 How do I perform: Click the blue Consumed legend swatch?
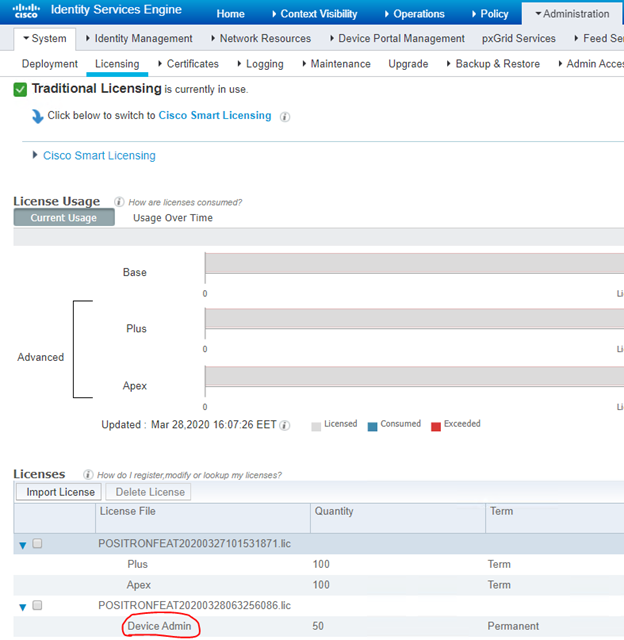(372, 427)
